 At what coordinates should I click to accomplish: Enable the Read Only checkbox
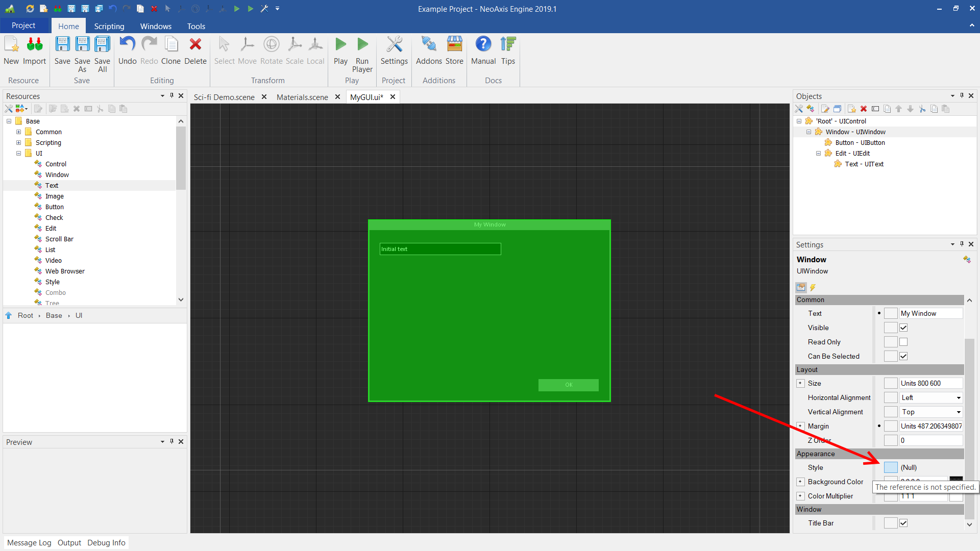[903, 342]
